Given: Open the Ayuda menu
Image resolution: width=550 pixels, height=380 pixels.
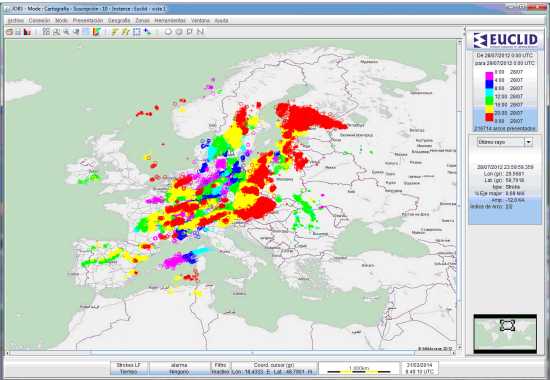Looking at the screenshot, I should click(x=221, y=21).
